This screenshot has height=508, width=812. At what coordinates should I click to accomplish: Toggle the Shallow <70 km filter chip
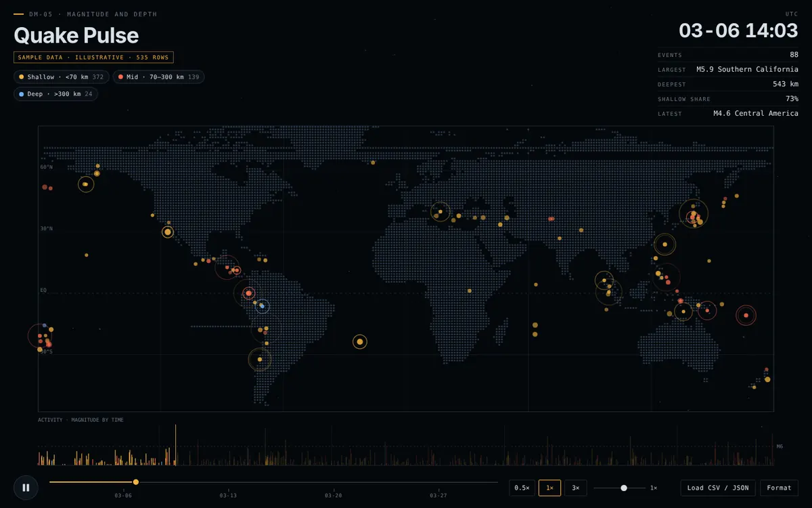tap(61, 77)
